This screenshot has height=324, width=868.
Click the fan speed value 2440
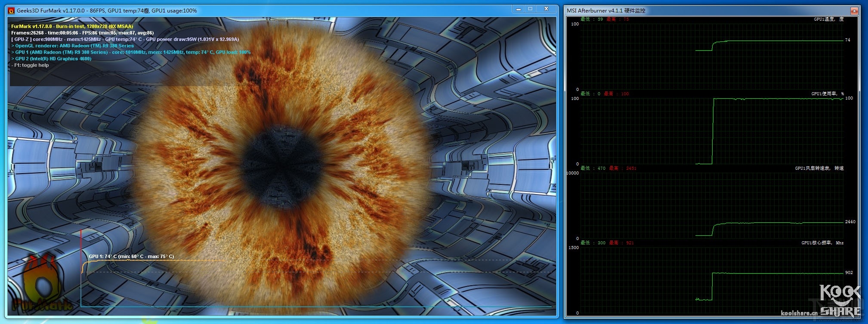pos(850,222)
